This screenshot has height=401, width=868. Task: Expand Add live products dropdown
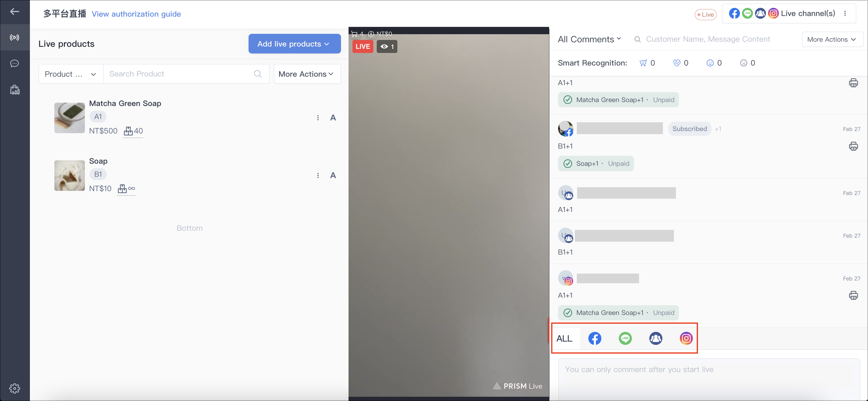294,44
